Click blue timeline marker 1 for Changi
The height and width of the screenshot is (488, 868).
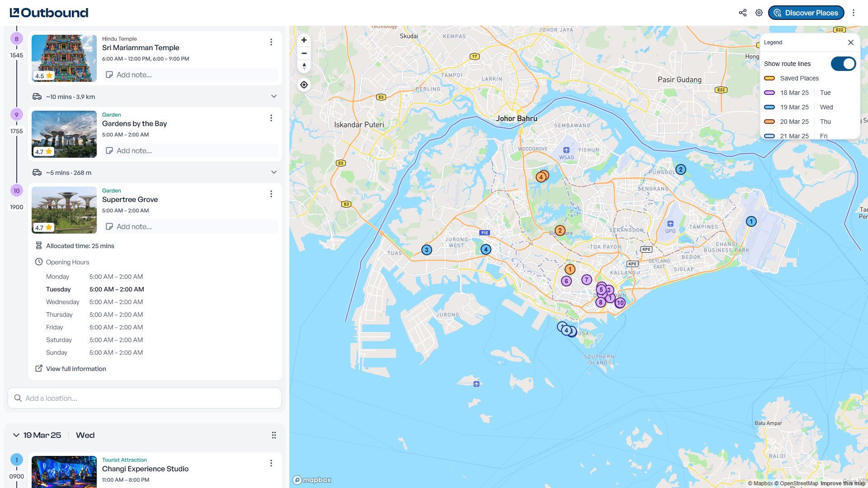(17, 460)
